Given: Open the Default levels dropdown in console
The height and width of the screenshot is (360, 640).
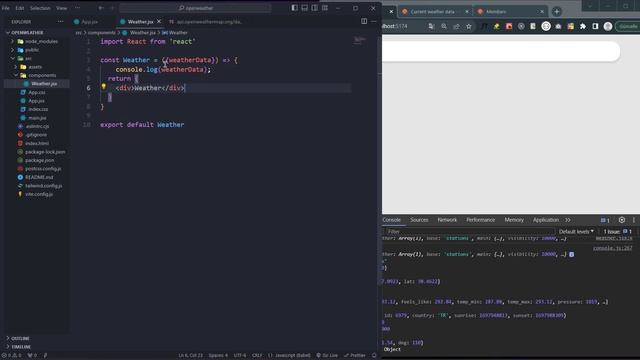Looking at the screenshot, I should (576, 231).
